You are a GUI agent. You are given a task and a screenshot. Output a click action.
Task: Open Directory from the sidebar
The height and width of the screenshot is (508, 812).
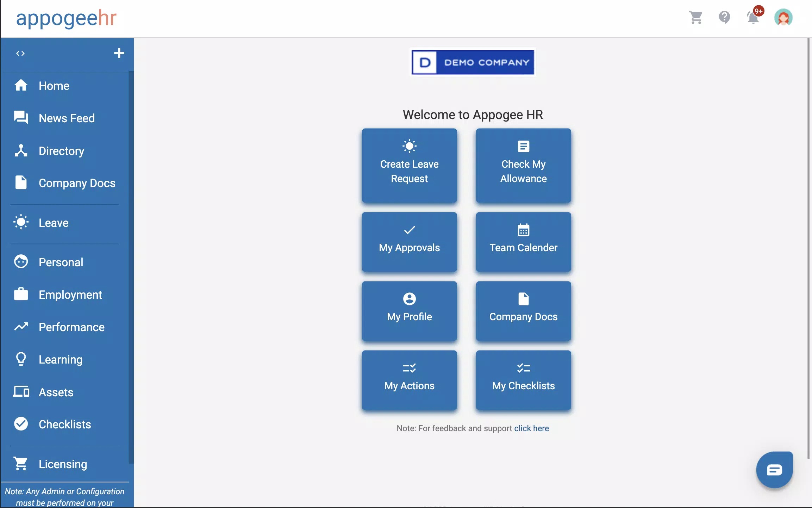pos(65,151)
